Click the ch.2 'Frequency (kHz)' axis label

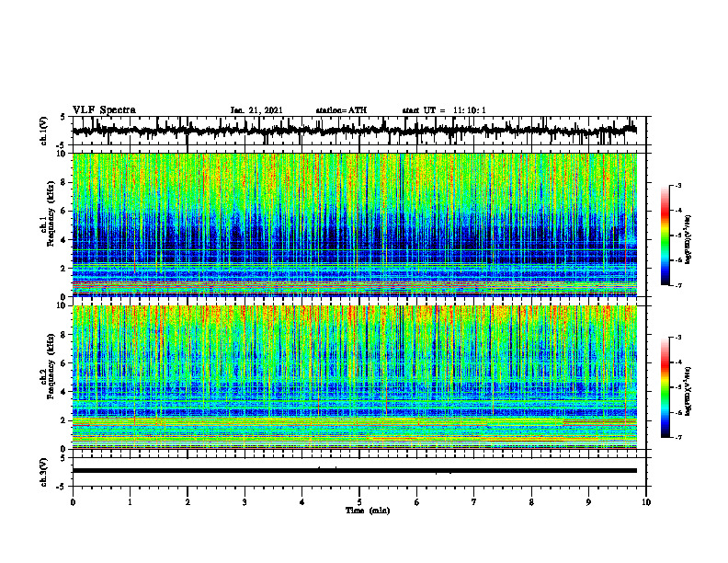tap(51, 366)
